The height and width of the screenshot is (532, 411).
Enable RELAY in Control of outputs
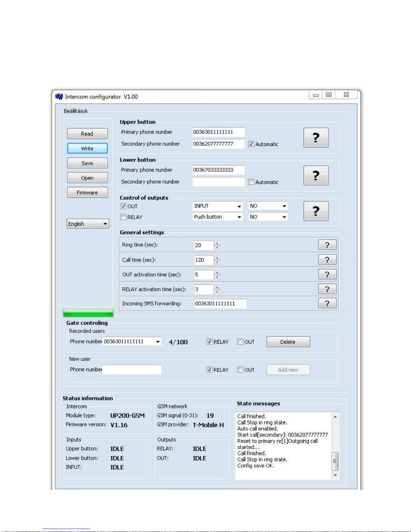pos(123,217)
